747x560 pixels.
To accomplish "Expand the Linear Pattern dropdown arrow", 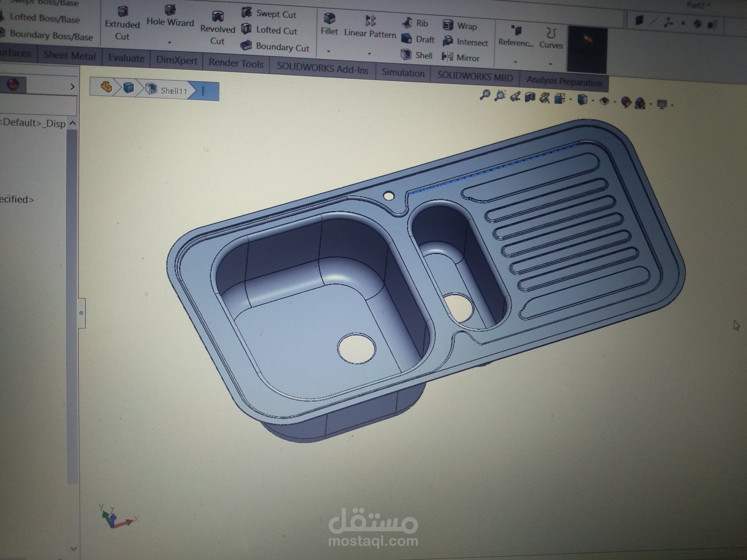I will pos(369,54).
